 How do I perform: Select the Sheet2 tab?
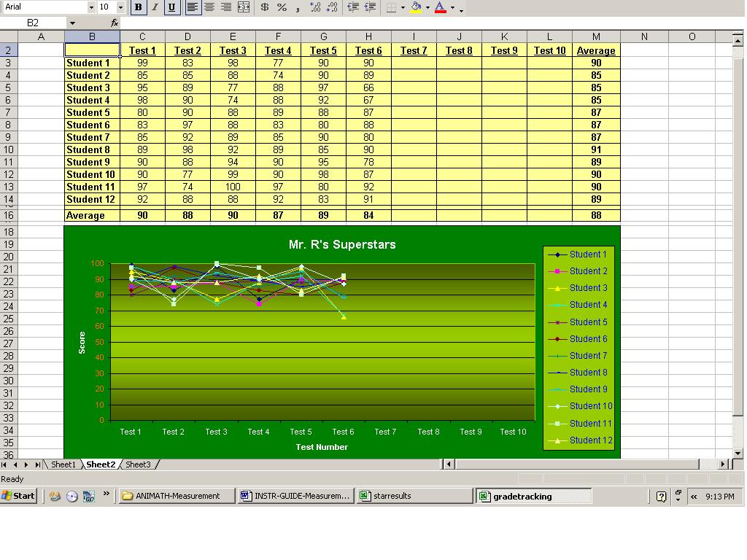tap(101, 464)
